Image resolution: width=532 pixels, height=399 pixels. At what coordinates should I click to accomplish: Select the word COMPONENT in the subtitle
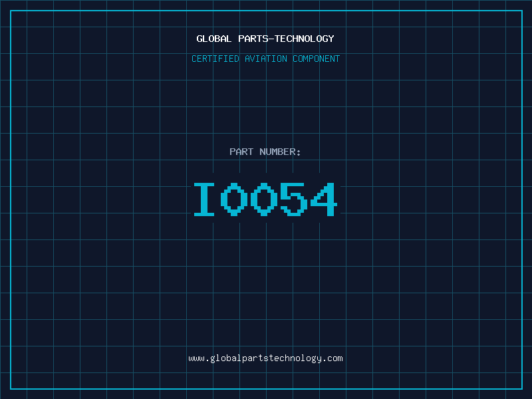(x=317, y=59)
